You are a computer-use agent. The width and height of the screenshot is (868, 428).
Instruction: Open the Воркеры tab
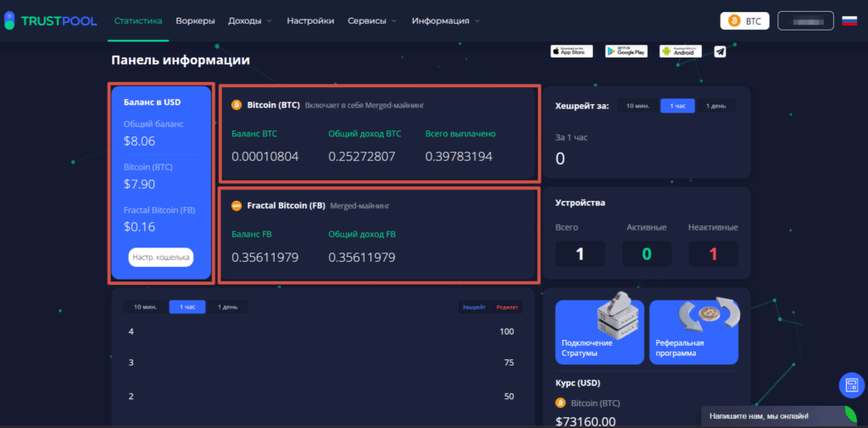click(x=195, y=20)
